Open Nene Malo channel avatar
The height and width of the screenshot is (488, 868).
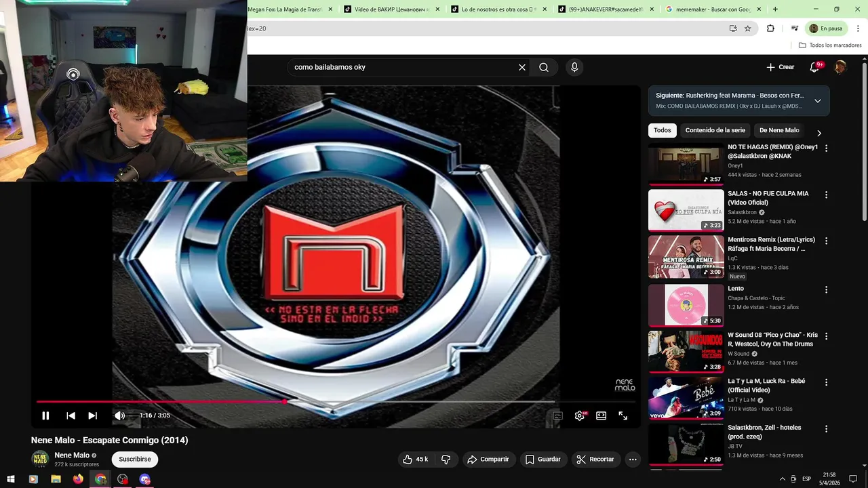pyautogui.click(x=41, y=459)
